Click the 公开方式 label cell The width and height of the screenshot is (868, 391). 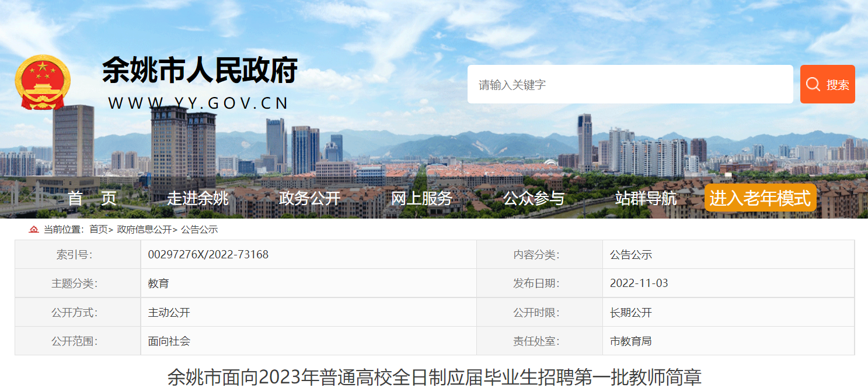pyautogui.click(x=78, y=313)
